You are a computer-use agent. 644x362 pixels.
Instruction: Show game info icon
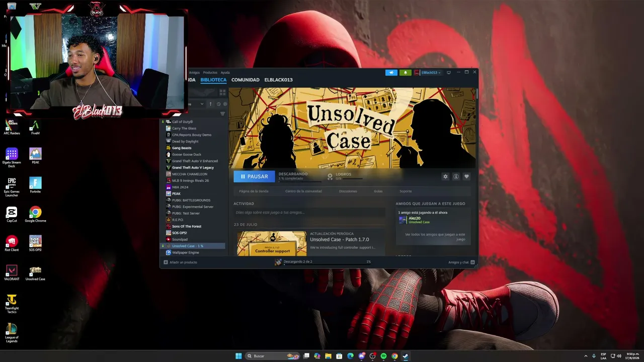tap(456, 176)
